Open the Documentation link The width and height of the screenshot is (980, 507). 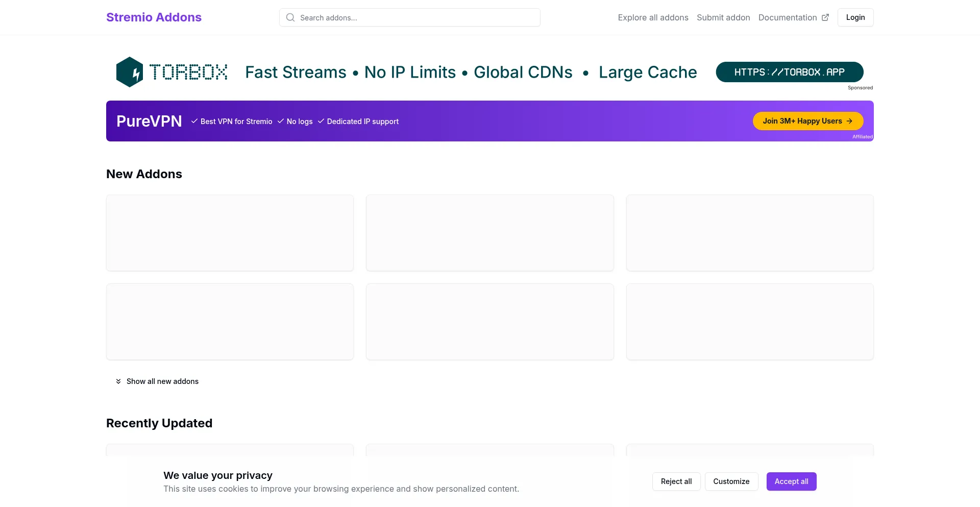tap(793, 17)
